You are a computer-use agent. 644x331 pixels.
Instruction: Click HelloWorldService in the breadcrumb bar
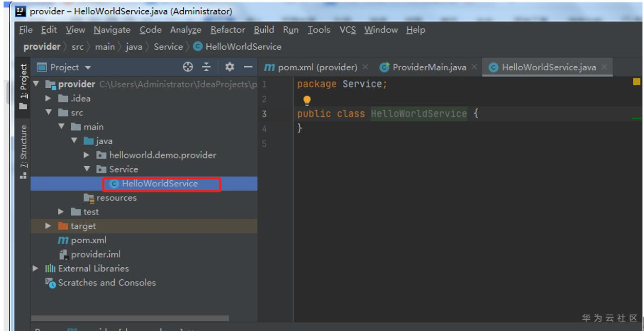click(243, 47)
